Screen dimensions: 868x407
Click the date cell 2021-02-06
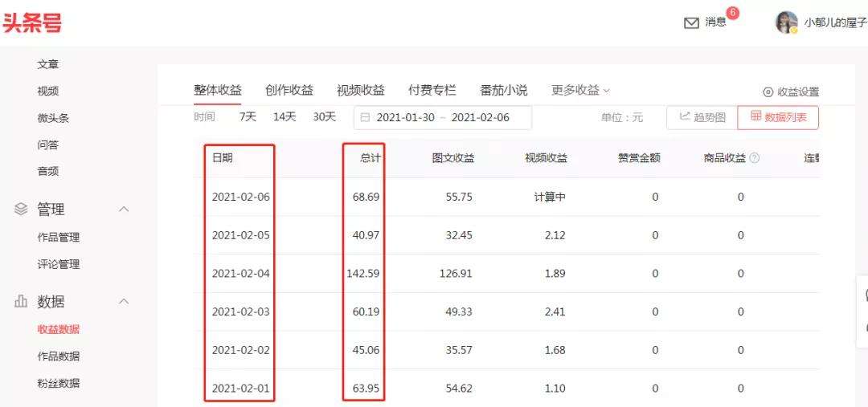pyautogui.click(x=241, y=197)
